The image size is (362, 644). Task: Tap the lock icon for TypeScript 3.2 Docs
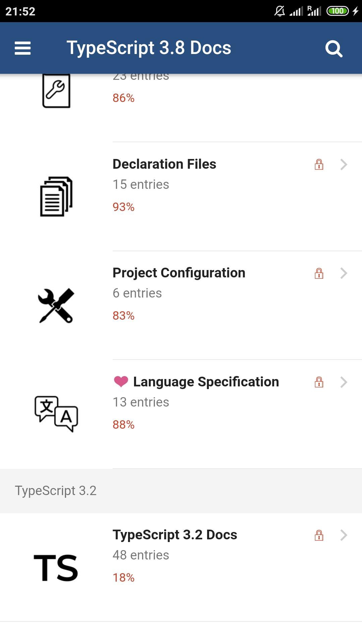319,535
